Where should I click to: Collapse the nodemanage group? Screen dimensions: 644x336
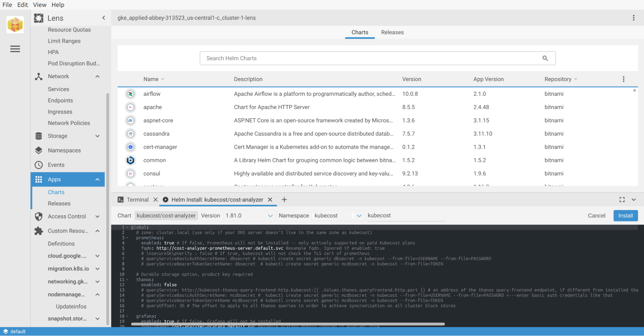(97, 294)
